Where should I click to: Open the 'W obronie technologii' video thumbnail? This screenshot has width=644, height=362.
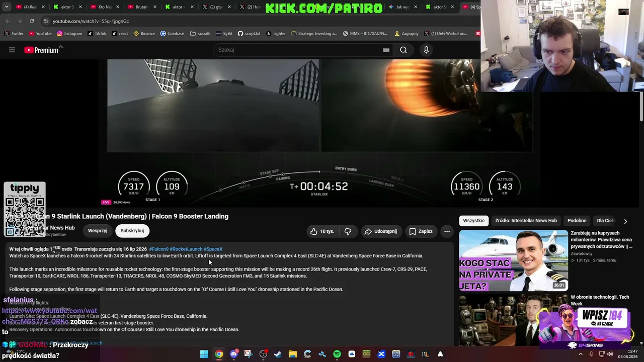pyautogui.click(x=514, y=320)
